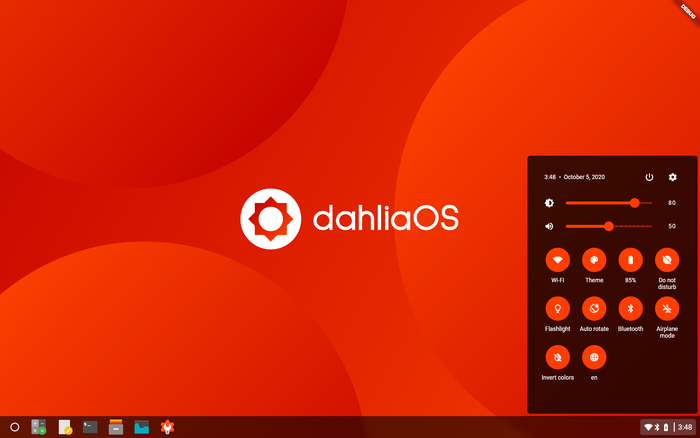Image resolution: width=700 pixels, height=438 pixels.
Task: Click the 'en' language tile
Action: pos(594,357)
